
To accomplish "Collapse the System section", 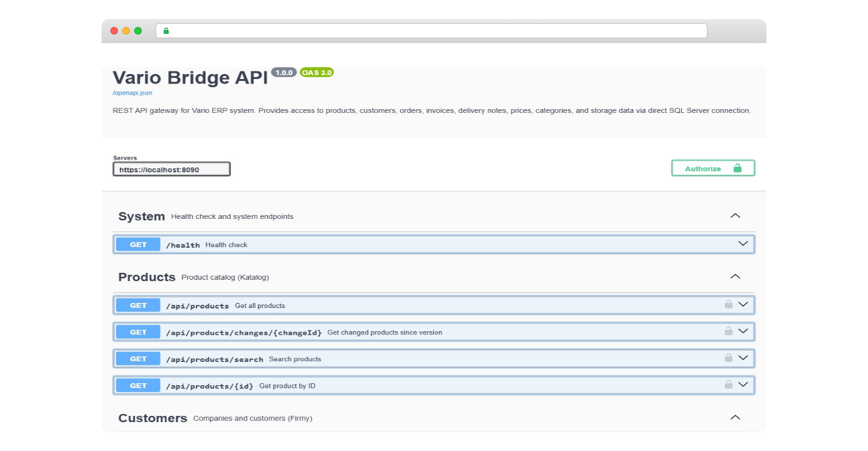I will tap(735, 216).
